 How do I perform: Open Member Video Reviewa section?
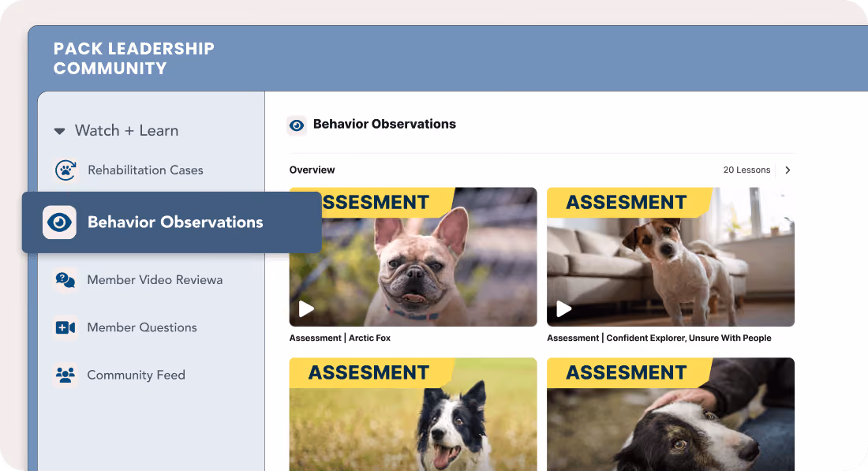155,280
